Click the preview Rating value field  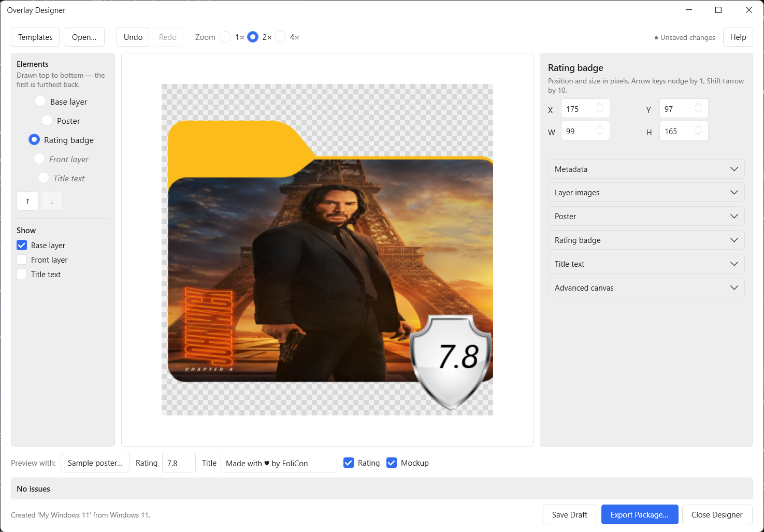[x=179, y=463]
